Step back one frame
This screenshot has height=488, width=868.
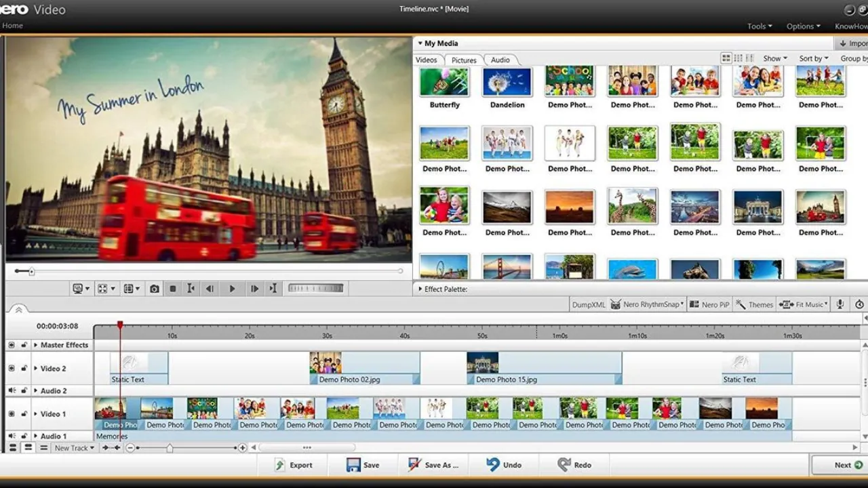click(210, 289)
